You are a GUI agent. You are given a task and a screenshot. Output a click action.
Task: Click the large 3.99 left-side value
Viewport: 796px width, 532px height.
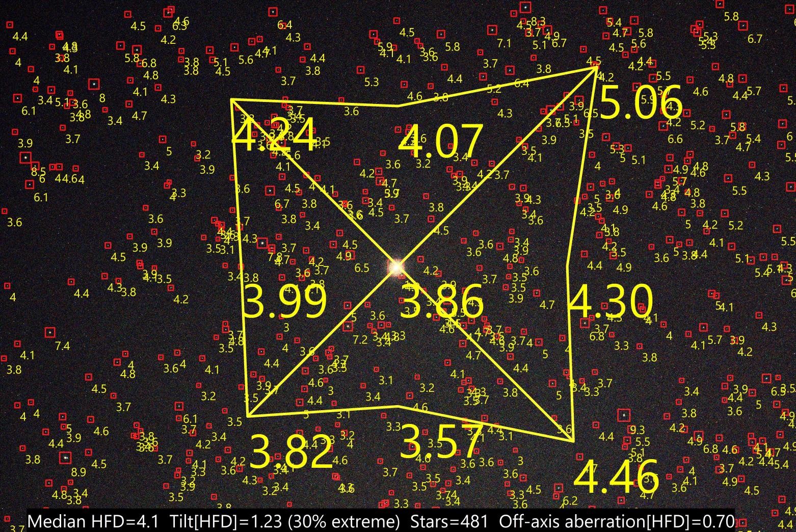(285, 302)
